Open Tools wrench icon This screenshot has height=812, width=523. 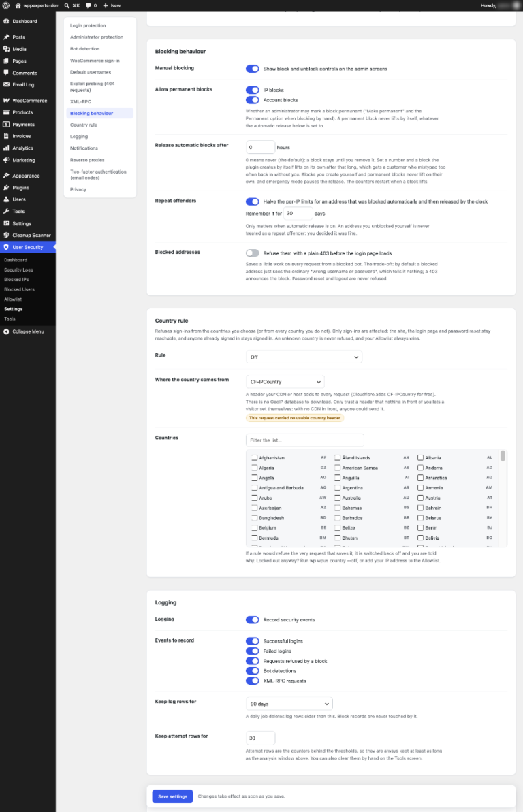point(6,211)
